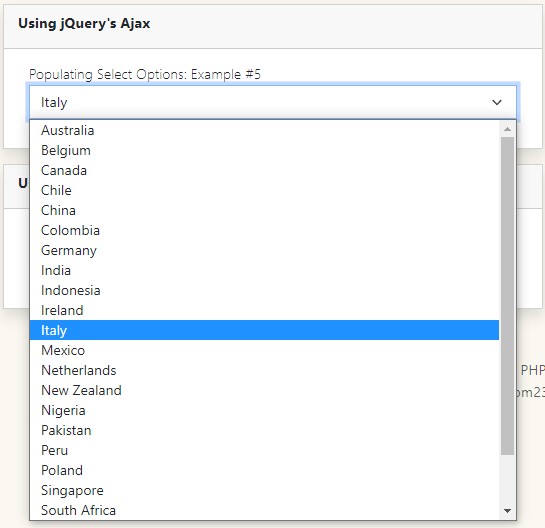Click the scrollbar down arrow in list
The width and height of the screenshot is (545, 528).
coord(507,511)
